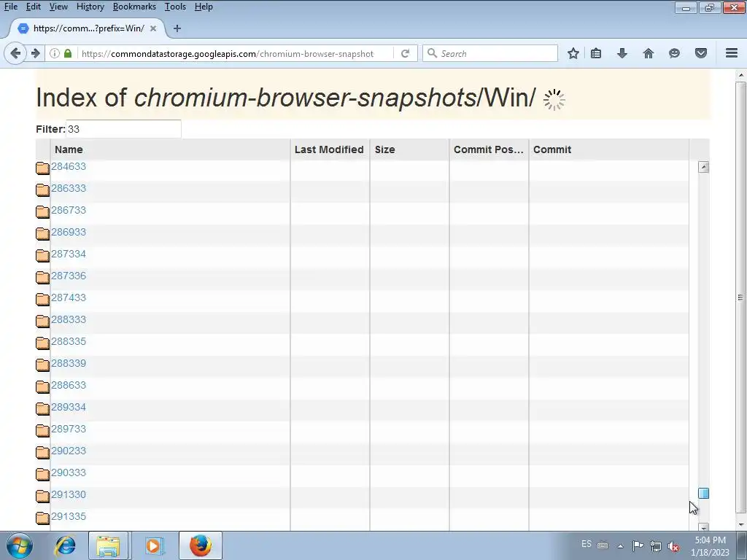Open the ES language indicator
Screen dimensions: 747x560
(x=587, y=544)
